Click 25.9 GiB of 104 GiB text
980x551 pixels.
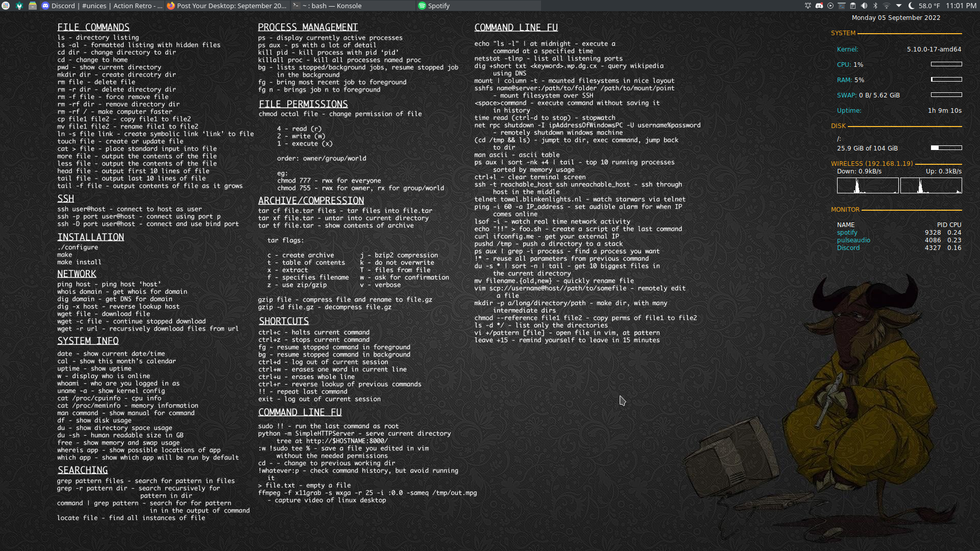867,148
